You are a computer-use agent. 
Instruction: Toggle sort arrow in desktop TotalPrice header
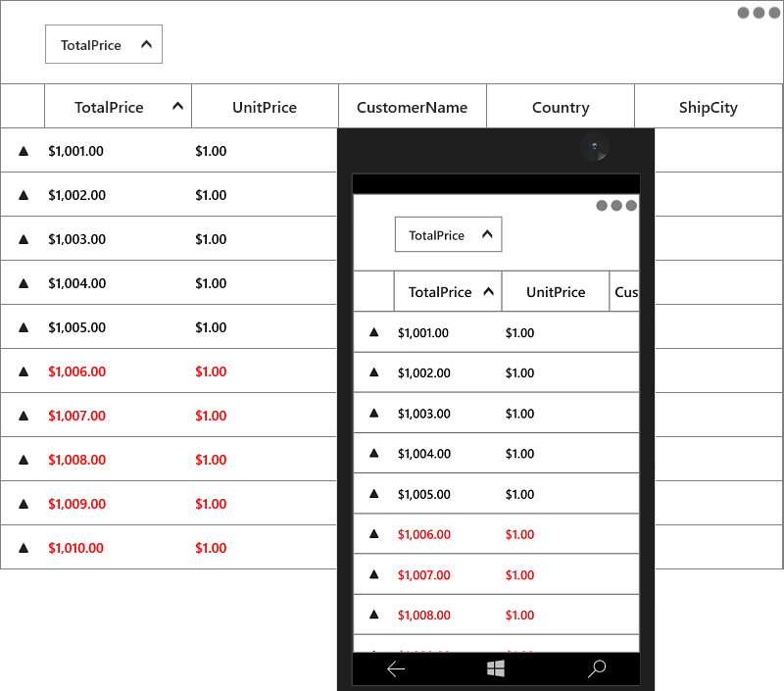point(177,106)
